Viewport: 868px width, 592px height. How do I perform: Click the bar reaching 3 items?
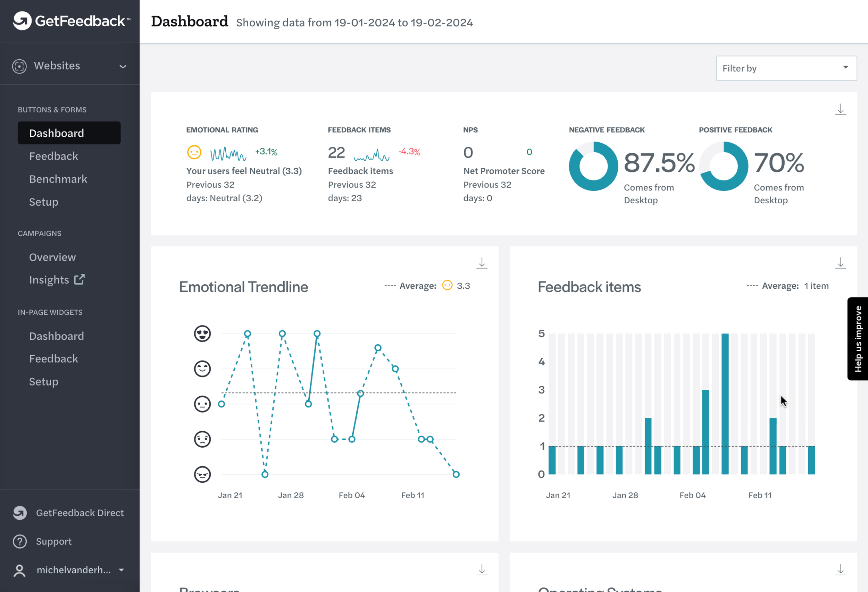[x=706, y=432]
